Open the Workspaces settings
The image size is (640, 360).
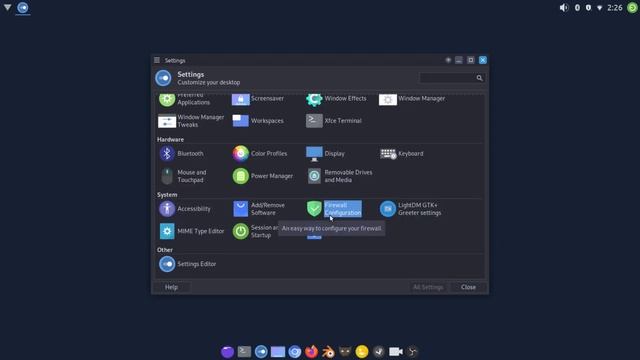258,121
